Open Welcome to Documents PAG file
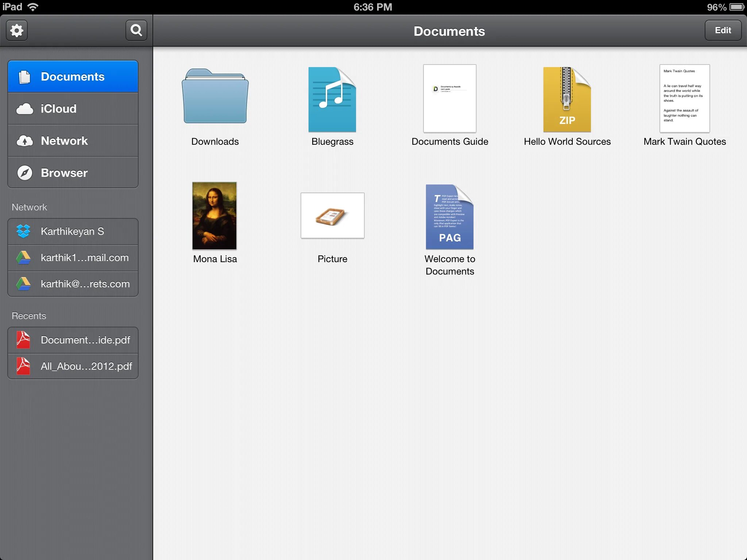Viewport: 747px width, 560px height. pos(449,217)
